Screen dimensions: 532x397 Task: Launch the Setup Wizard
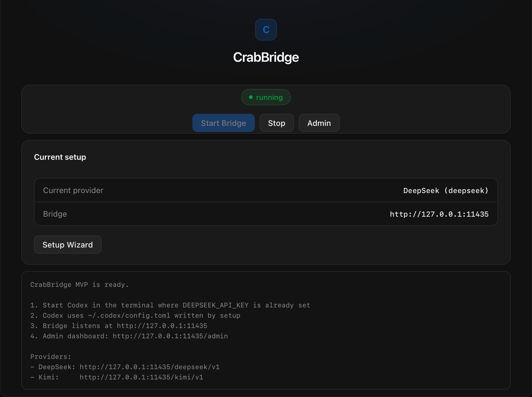68,244
